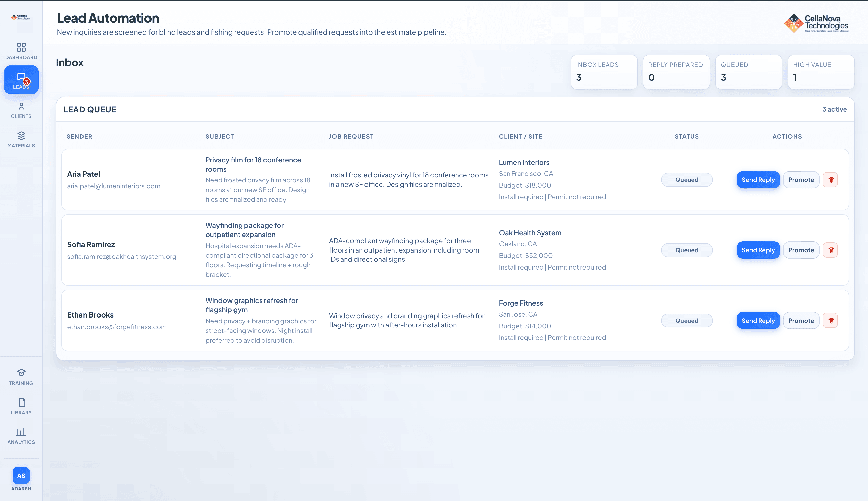Promote the Lumen Interiors lead
The image size is (868, 501).
(801, 180)
